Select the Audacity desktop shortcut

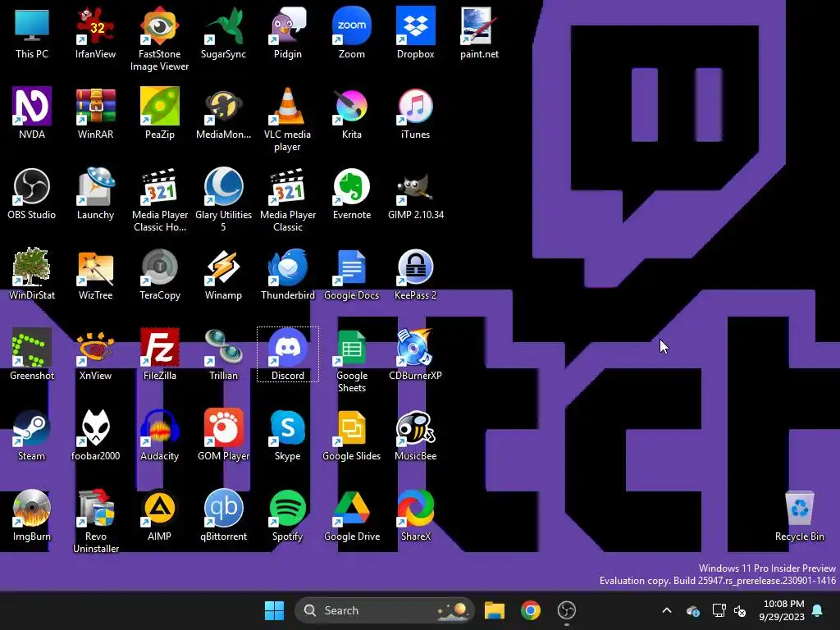[x=160, y=435]
